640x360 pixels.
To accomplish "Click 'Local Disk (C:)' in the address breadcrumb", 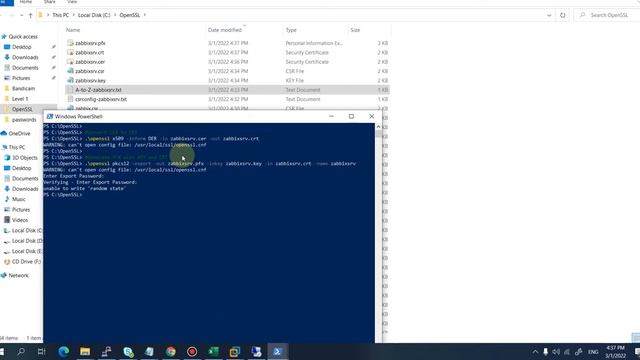I will point(94,15).
